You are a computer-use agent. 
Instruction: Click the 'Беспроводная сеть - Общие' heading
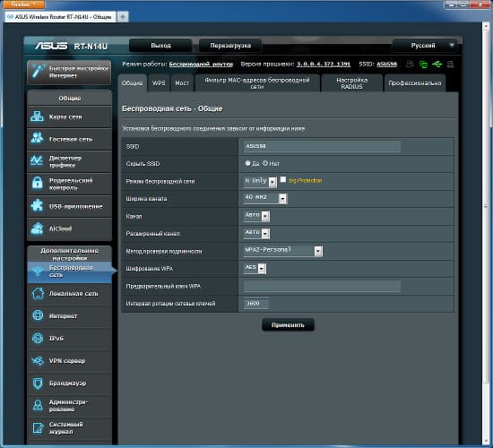click(172, 108)
